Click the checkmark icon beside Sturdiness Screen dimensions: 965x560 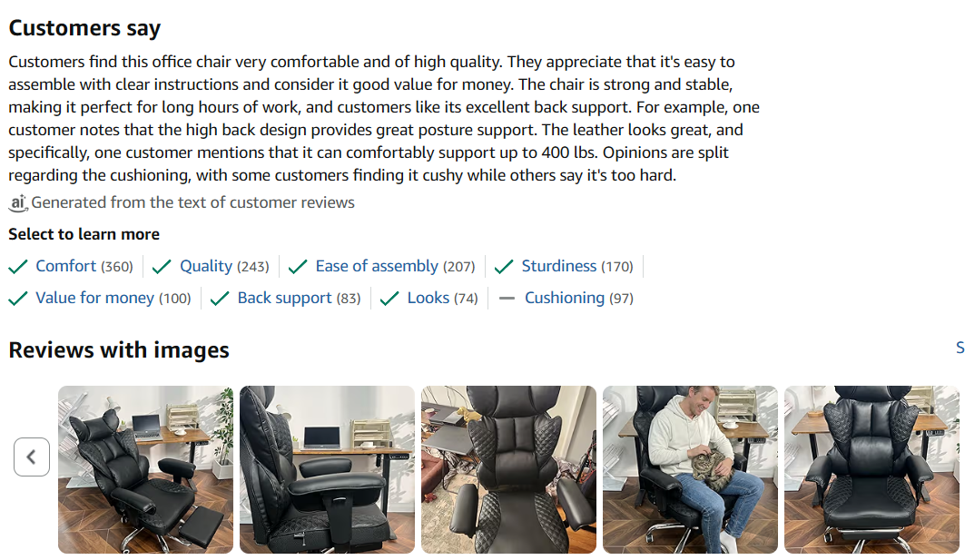(504, 266)
